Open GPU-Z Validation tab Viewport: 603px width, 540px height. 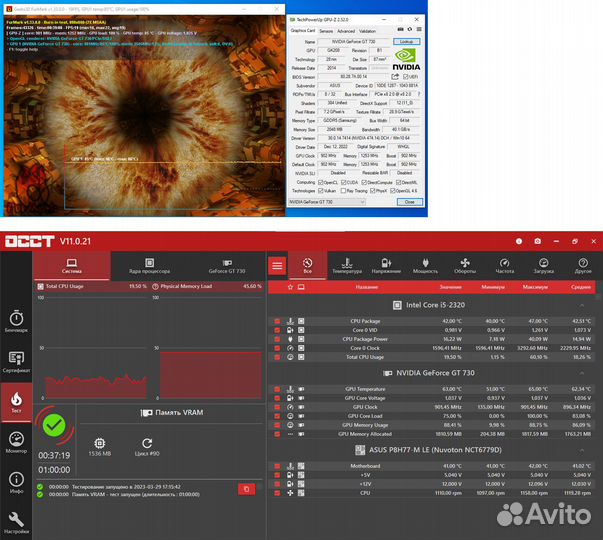tap(368, 31)
